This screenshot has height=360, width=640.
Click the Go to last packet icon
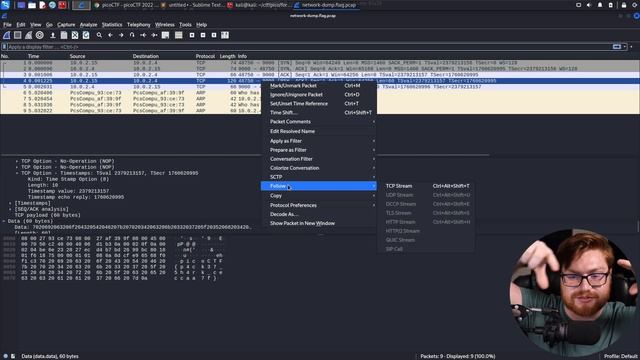(154, 35)
